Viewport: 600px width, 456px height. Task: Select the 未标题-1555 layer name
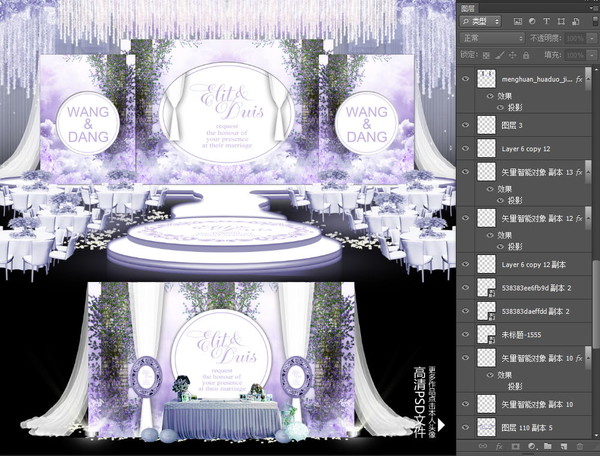point(521,335)
